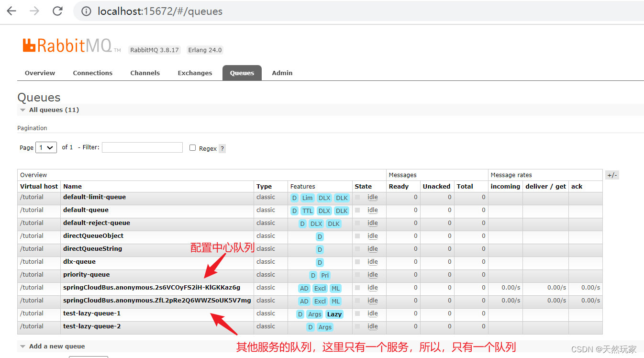Screen dimensions: 644x358
Task: Open the directQueueString queue
Action: [x=92, y=248]
